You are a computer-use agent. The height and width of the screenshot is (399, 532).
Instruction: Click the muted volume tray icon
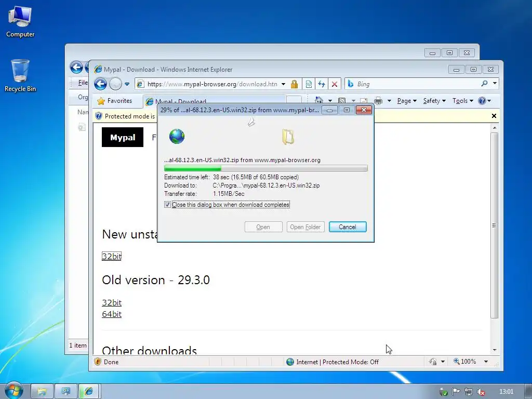coord(481,392)
